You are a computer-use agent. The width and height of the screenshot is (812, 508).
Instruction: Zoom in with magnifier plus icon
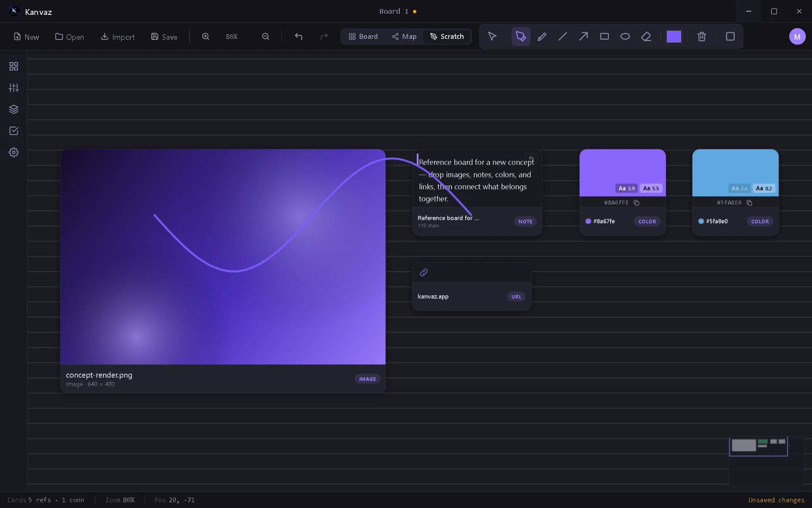pyautogui.click(x=206, y=36)
